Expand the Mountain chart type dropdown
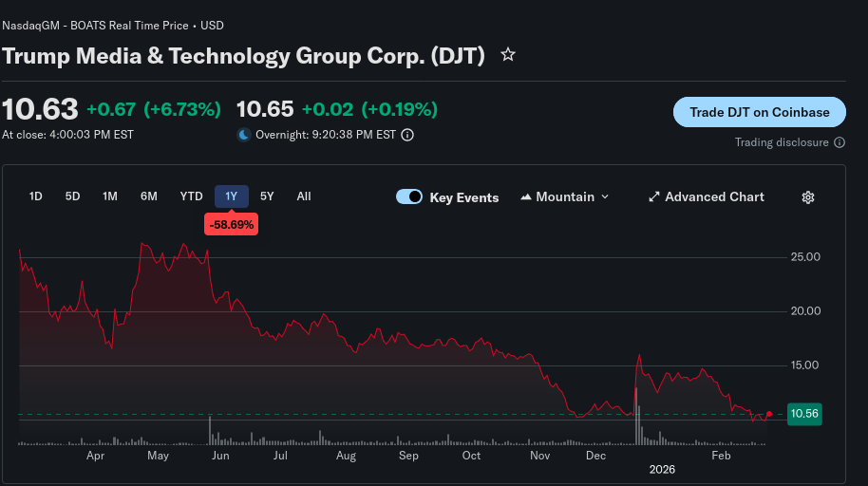The image size is (868, 486). coord(605,197)
